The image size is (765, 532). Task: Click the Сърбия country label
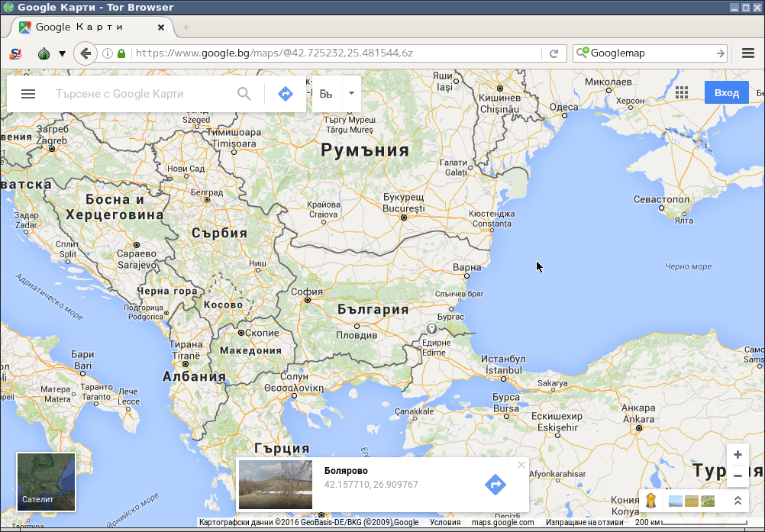click(220, 233)
